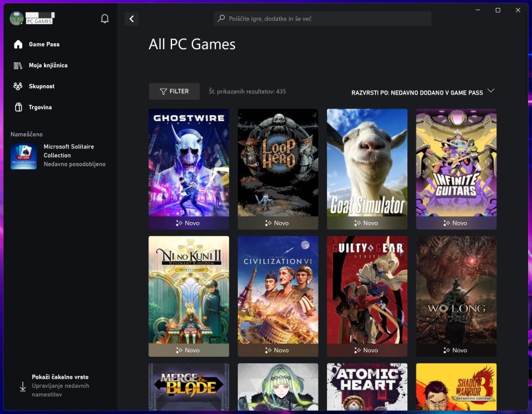The width and height of the screenshot is (532, 414).
Task: Open the notifications bell
Action: click(105, 18)
